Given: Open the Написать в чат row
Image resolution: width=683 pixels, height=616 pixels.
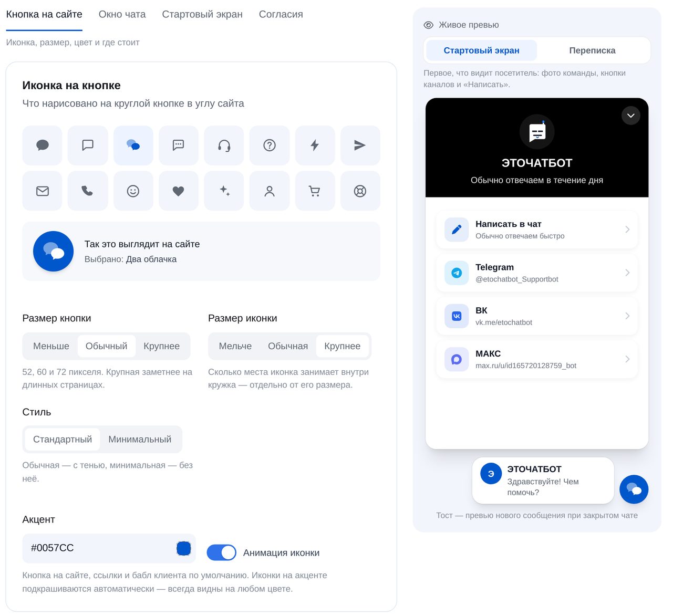Looking at the screenshot, I should click(537, 229).
